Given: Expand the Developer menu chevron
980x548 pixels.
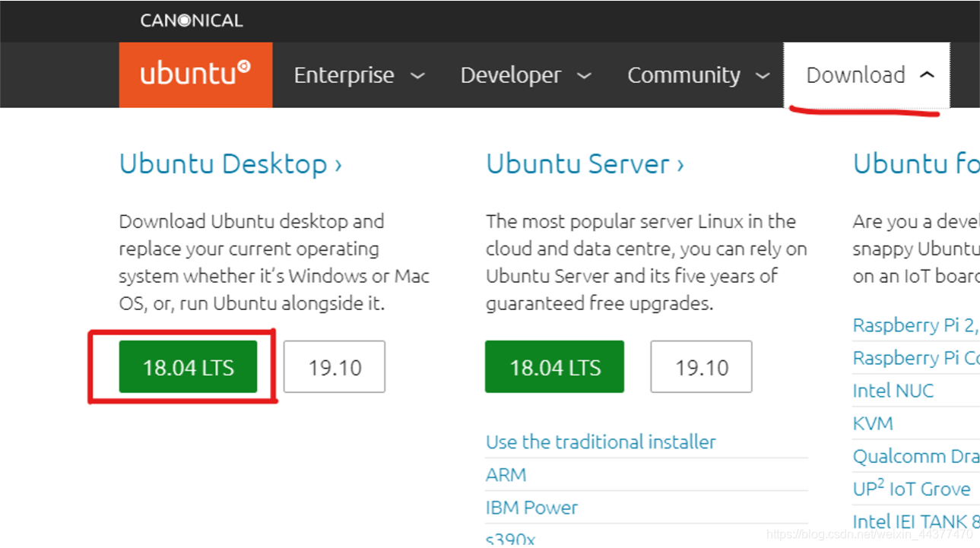Looking at the screenshot, I should click(x=584, y=76).
